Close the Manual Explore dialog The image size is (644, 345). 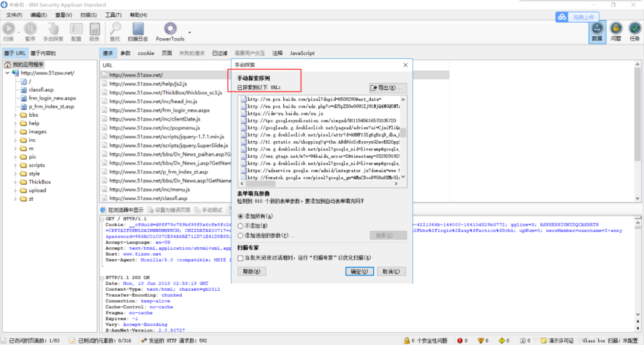[405, 65]
